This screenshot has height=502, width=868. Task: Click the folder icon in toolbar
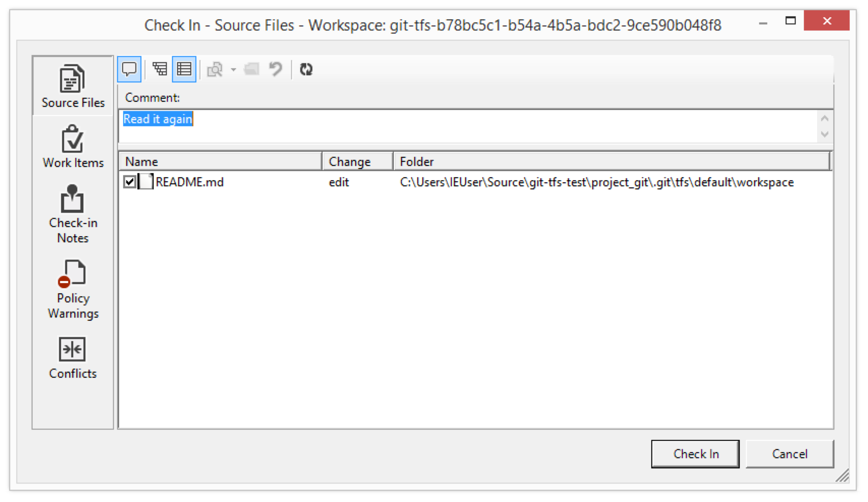click(252, 69)
